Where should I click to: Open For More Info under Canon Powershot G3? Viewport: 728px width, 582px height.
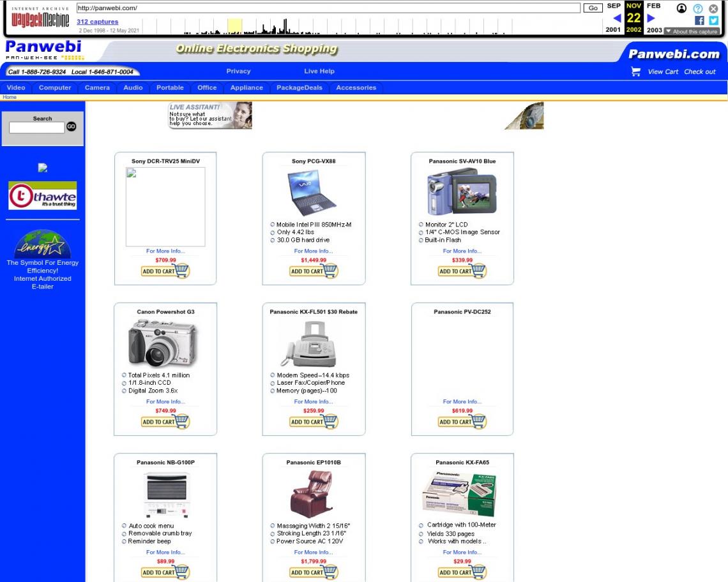(165, 401)
